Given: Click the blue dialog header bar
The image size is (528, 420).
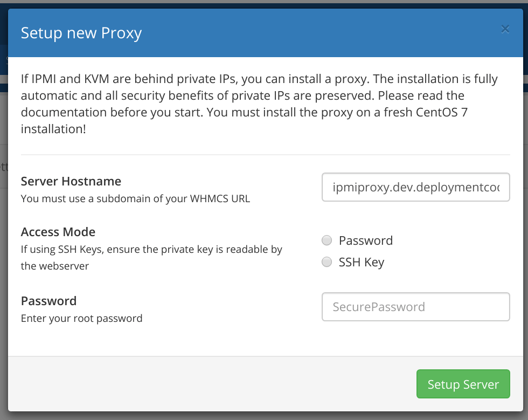Looking at the screenshot, I should tap(265, 33).
